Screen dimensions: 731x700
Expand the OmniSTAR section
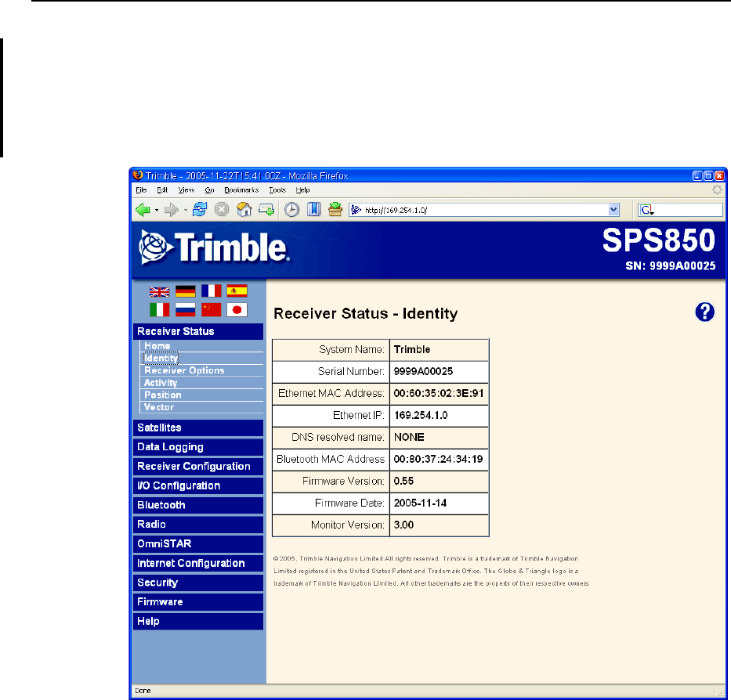pos(198,544)
